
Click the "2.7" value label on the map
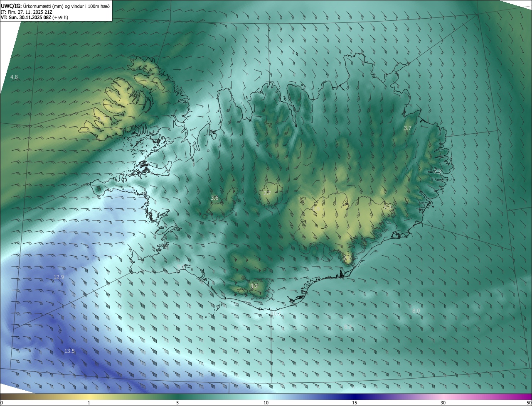[267, 193]
